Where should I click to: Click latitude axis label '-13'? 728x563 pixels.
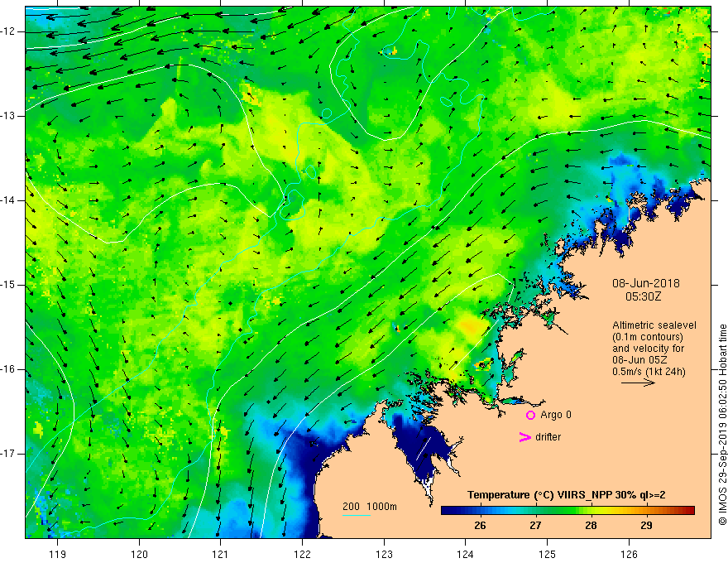8,116
